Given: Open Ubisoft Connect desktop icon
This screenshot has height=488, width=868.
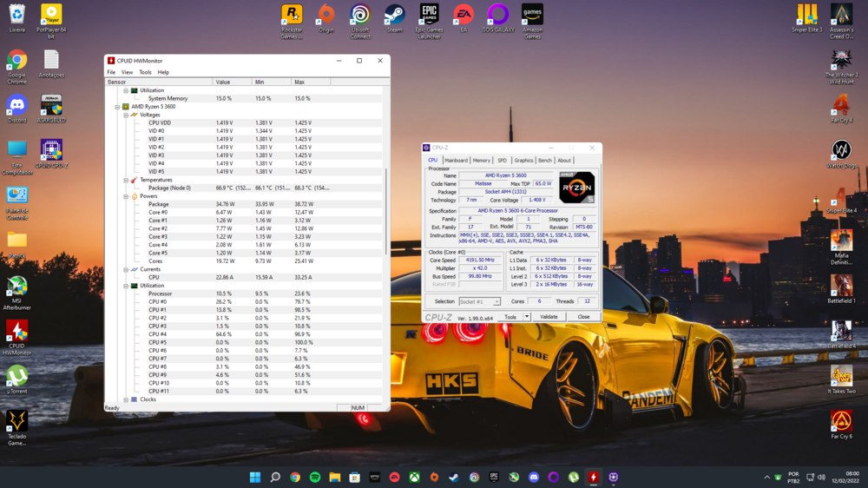Looking at the screenshot, I should [x=360, y=16].
